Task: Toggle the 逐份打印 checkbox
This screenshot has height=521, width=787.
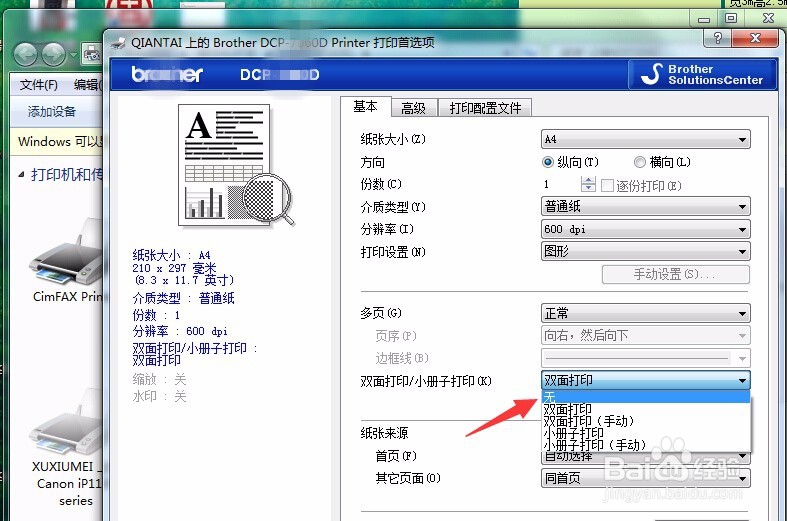Action: [x=607, y=186]
